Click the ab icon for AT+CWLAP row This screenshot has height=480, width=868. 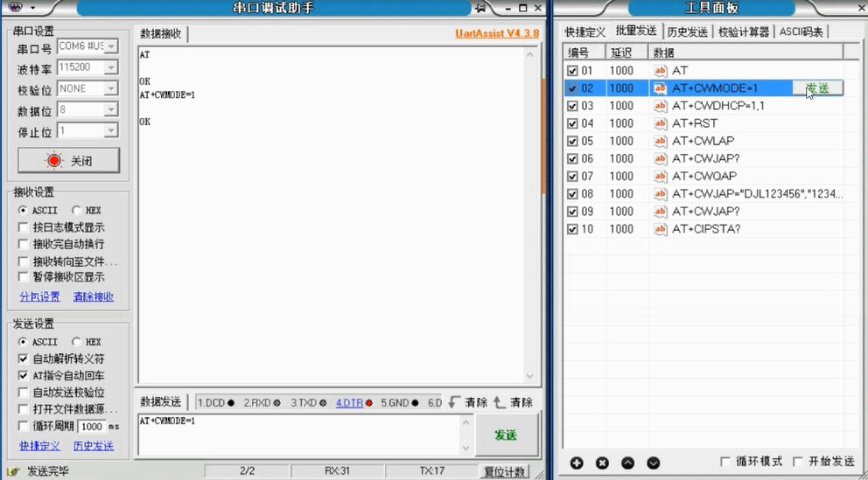click(x=660, y=141)
